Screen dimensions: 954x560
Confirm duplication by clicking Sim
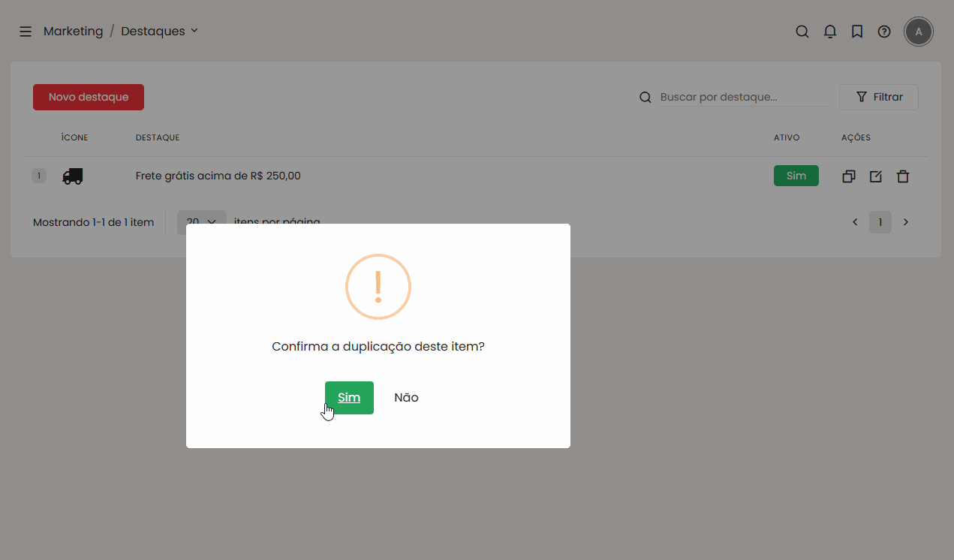click(x=349, y=398)
